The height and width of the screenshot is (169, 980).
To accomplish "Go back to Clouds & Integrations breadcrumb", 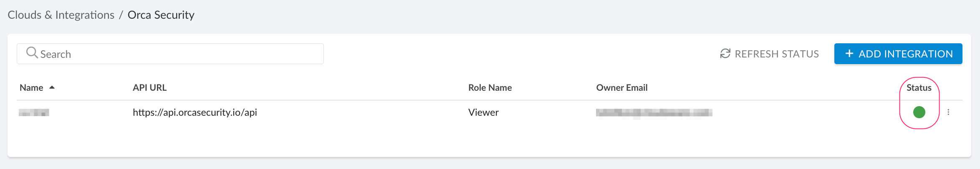I will (x=61, y=15).
